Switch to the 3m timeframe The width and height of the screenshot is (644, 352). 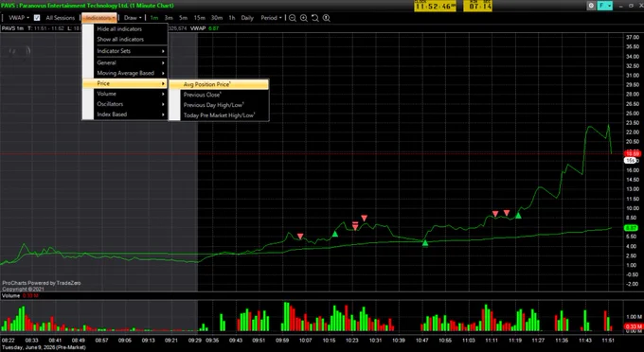(169, 18)
